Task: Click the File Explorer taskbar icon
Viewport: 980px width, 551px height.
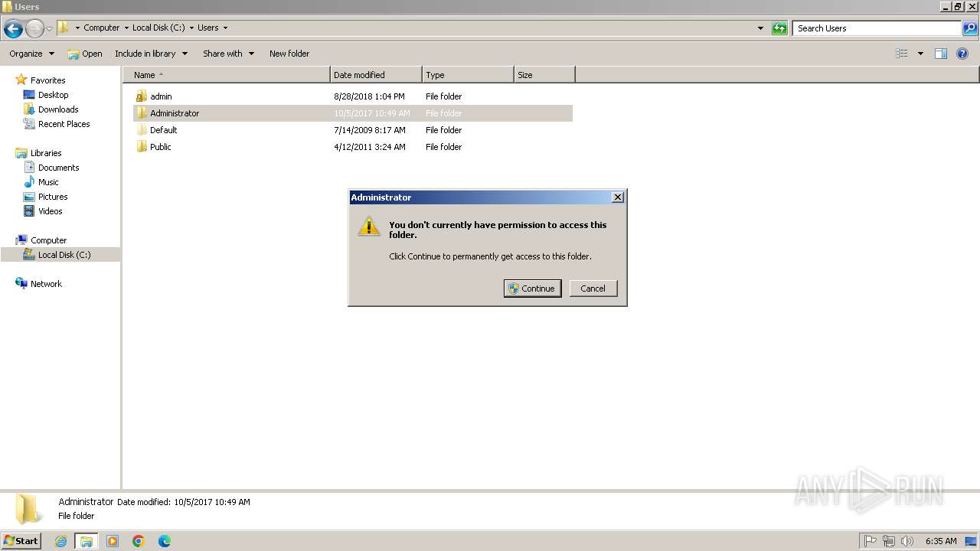Action: 87,541
